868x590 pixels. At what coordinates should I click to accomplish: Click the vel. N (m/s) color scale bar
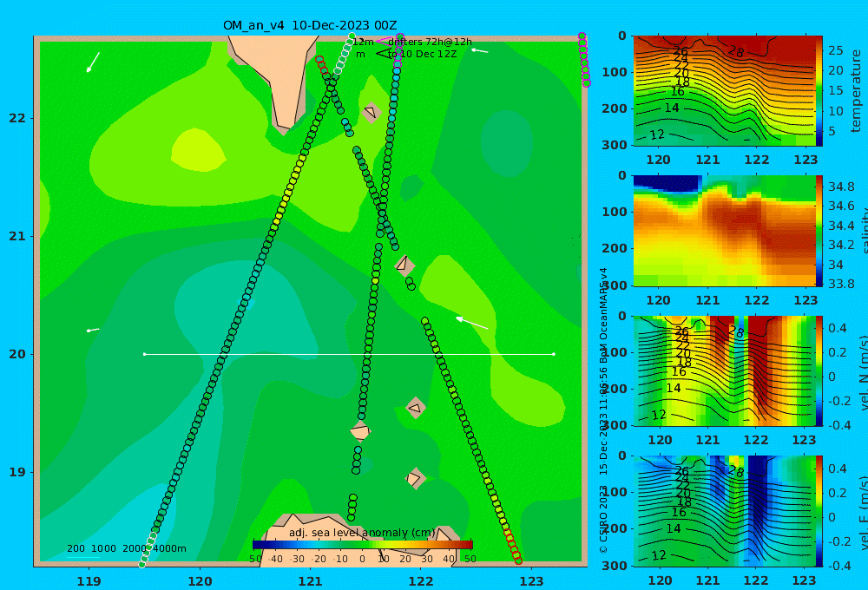(819, 370)
